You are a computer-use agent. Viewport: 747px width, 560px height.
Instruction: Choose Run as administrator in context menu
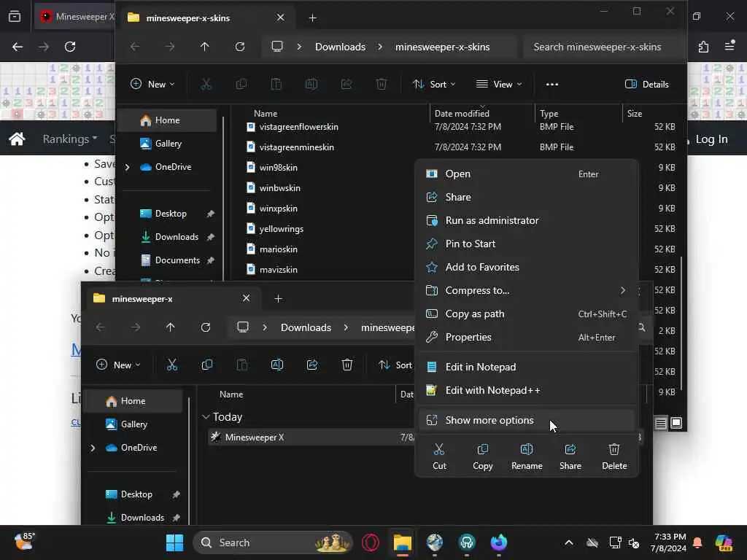(527, 220)
